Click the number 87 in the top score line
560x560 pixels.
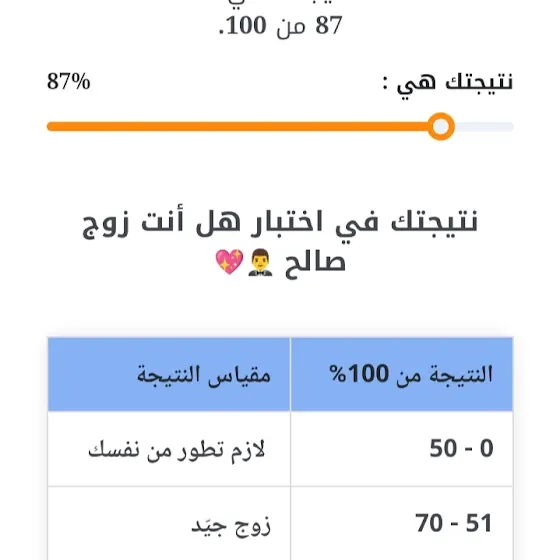tap(329, 26)
